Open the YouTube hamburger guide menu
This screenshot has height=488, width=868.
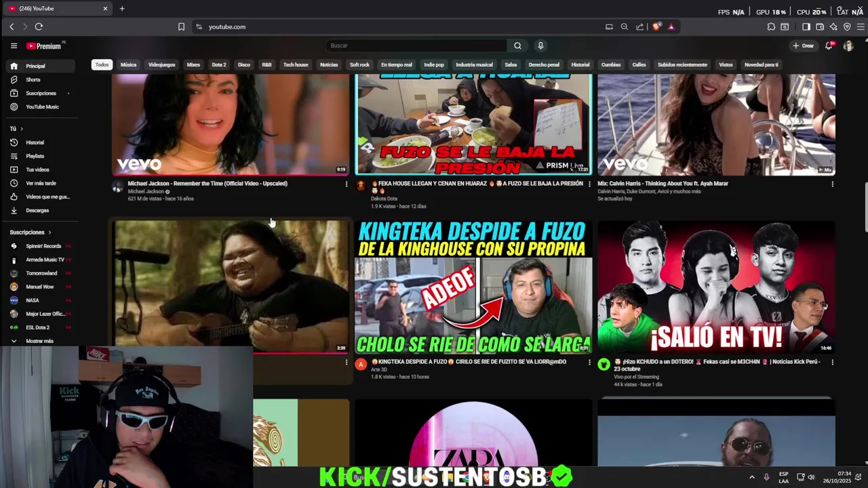[14, 45]
